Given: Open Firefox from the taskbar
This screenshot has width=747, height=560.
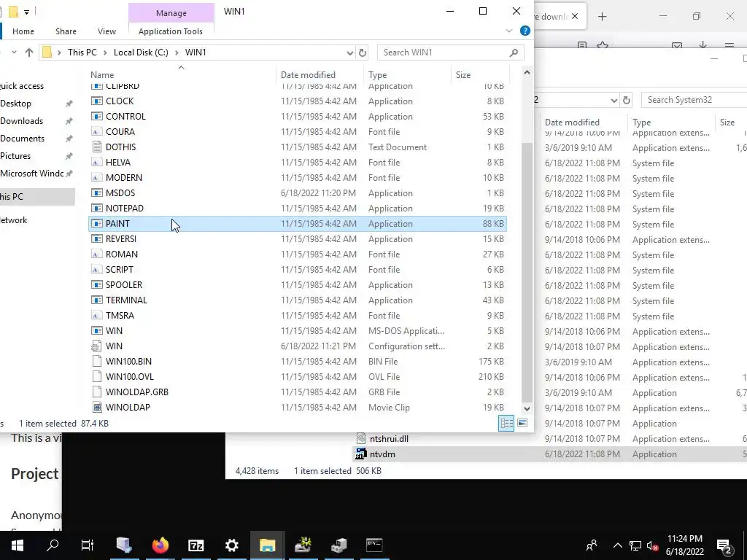Looking at the screenshot, I should coord(160,545).
